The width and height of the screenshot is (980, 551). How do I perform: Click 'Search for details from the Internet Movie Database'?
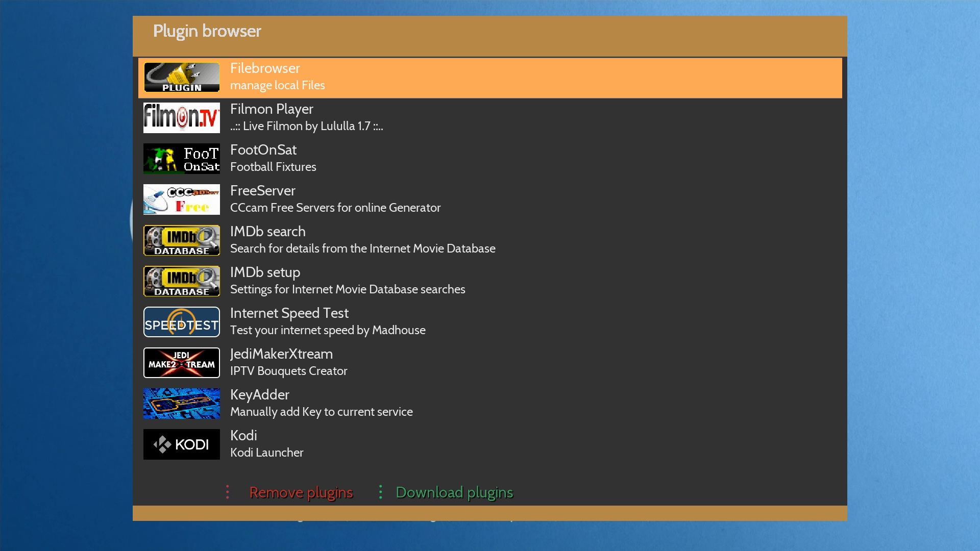[x=363, y=248]
